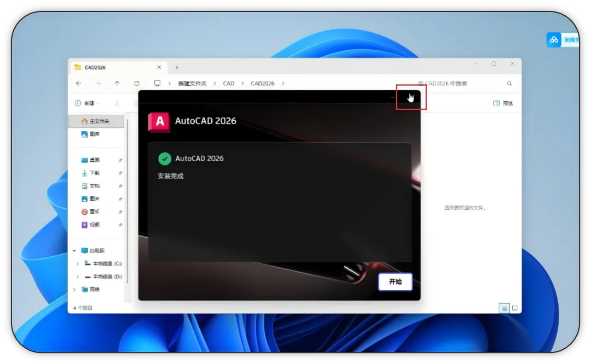Open CAD in the breadcrumb path
The height and width of the screenshot is (364, 591).
tap(228, 83)
